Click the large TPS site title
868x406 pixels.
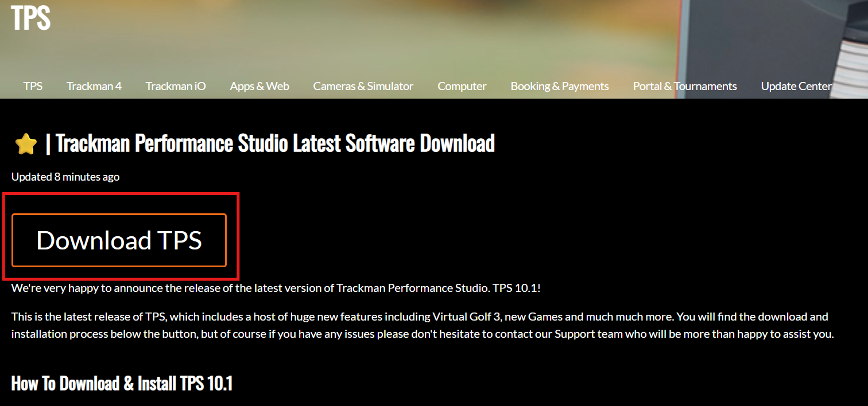(31, 18)
